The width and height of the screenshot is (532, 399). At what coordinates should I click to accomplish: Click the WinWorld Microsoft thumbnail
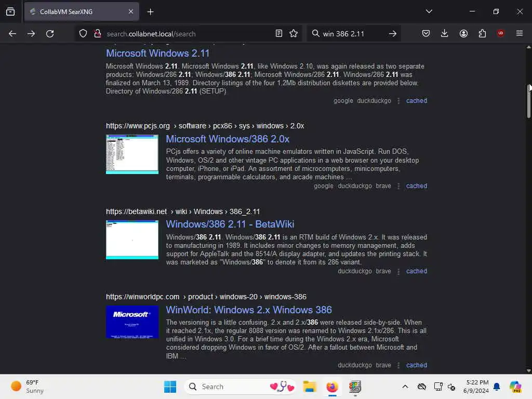(132, 322)
